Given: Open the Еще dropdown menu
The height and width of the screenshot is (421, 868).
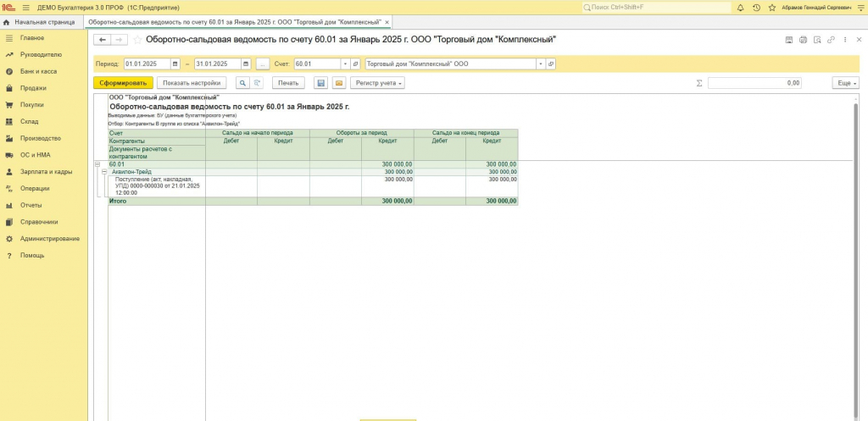Looking at the screenshot, I should click(x=845, y=83).
